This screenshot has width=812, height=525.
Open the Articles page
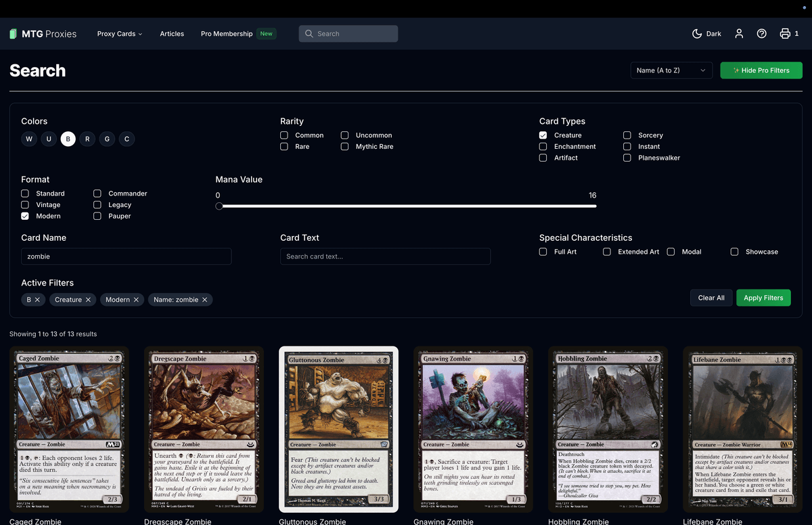172,33
